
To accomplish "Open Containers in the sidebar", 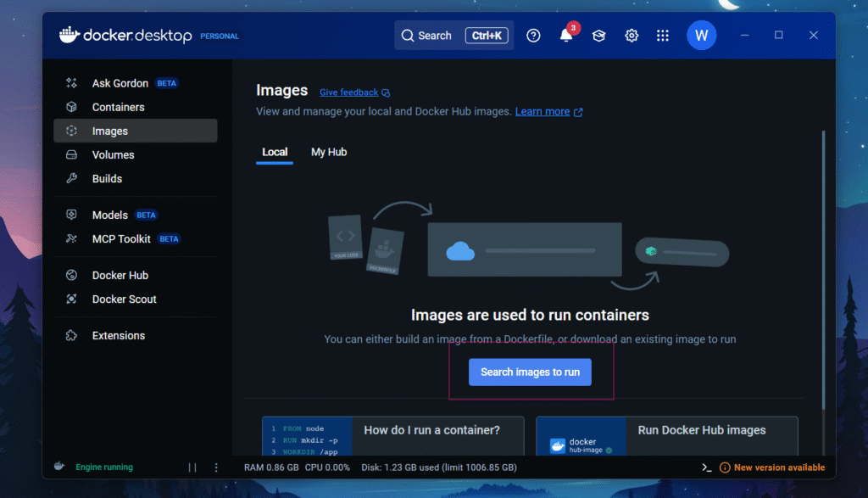I will (118, 107).
